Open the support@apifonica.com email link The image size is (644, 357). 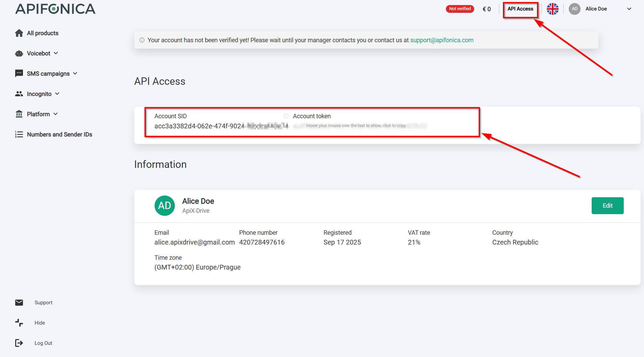point(441,40)
